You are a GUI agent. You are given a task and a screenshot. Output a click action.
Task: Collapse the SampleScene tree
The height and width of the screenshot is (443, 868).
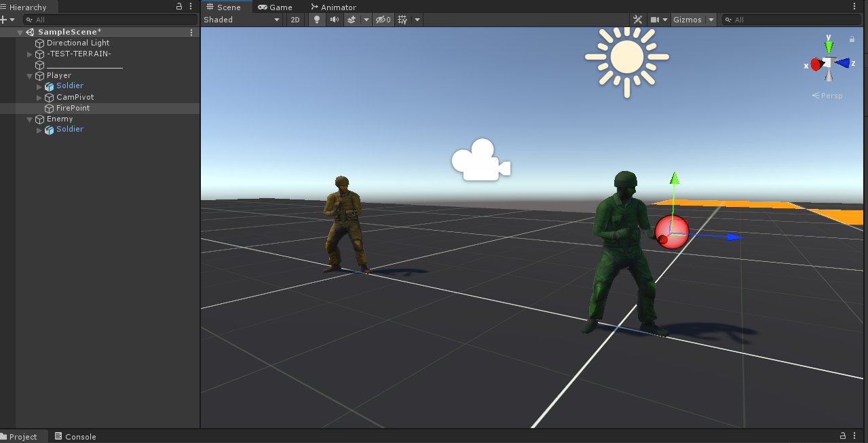pos(20,32)
